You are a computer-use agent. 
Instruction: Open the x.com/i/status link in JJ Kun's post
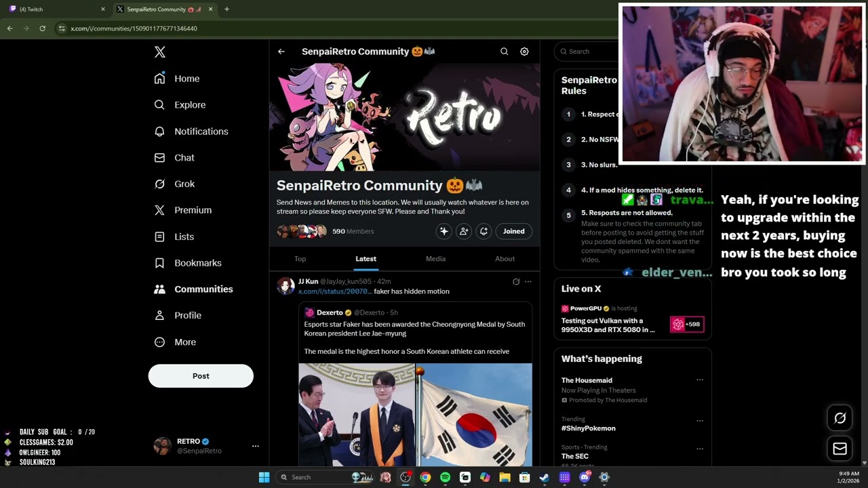(x=335, y=291)
